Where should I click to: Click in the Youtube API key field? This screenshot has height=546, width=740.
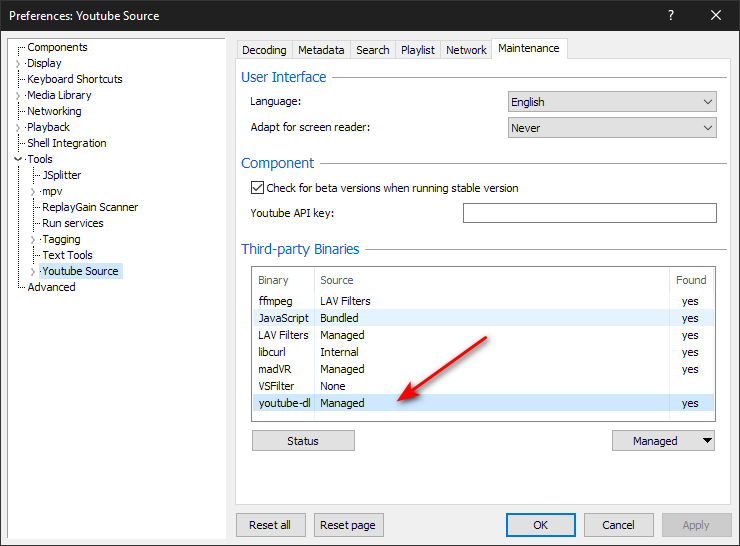(589, 213)
